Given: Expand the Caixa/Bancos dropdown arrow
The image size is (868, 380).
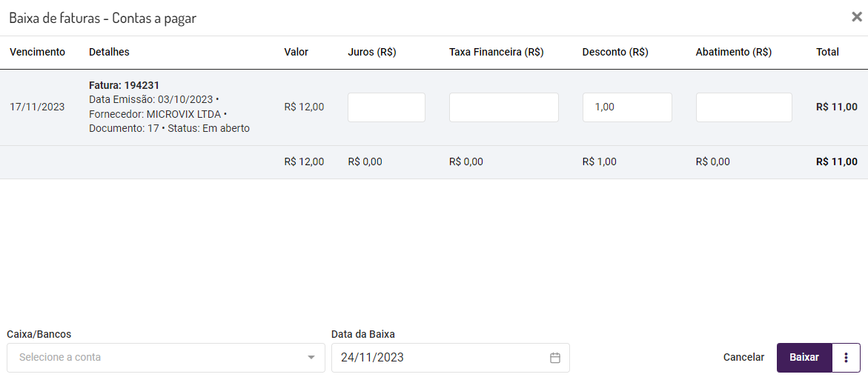Looking at the screenshot, I should [311, 358].
